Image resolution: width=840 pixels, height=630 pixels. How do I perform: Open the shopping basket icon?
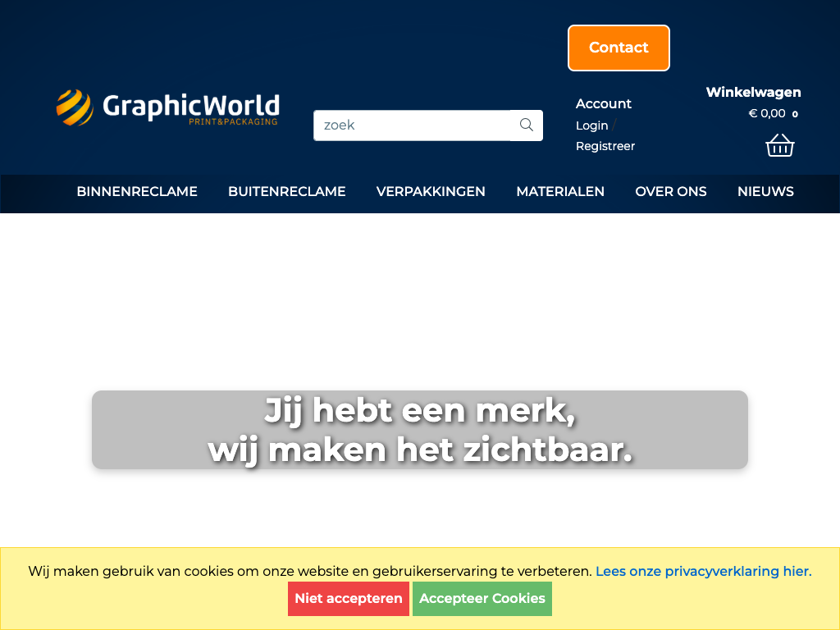pos(779,145)
